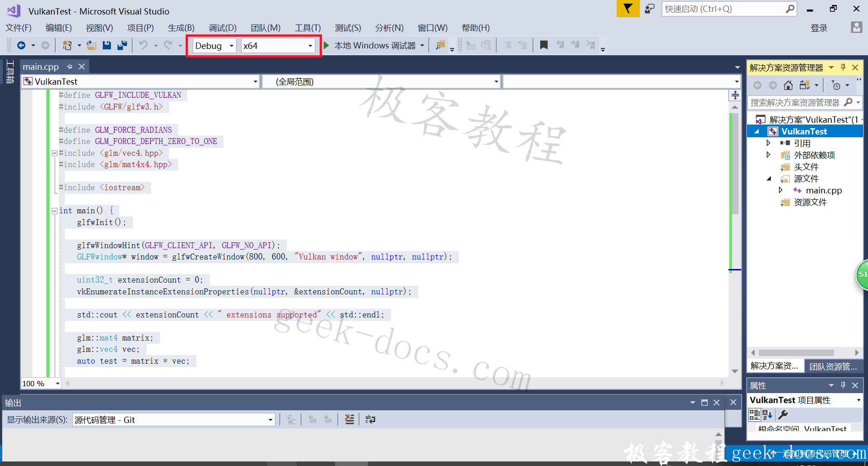
Task: Pin the Solution Explorer panel
Action: [843, 67]
